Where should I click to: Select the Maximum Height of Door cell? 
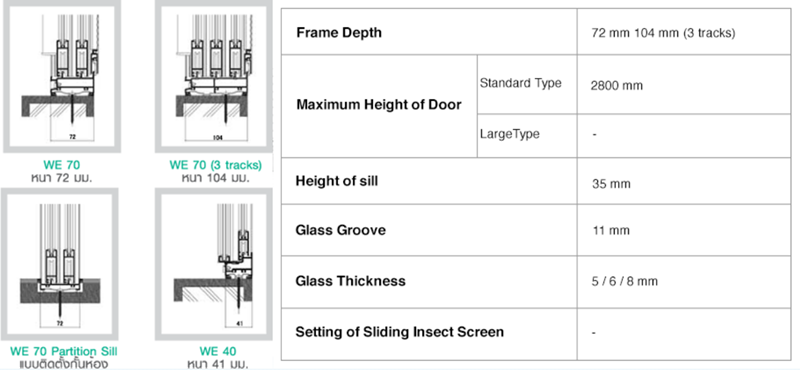click(x=379, y=106)
